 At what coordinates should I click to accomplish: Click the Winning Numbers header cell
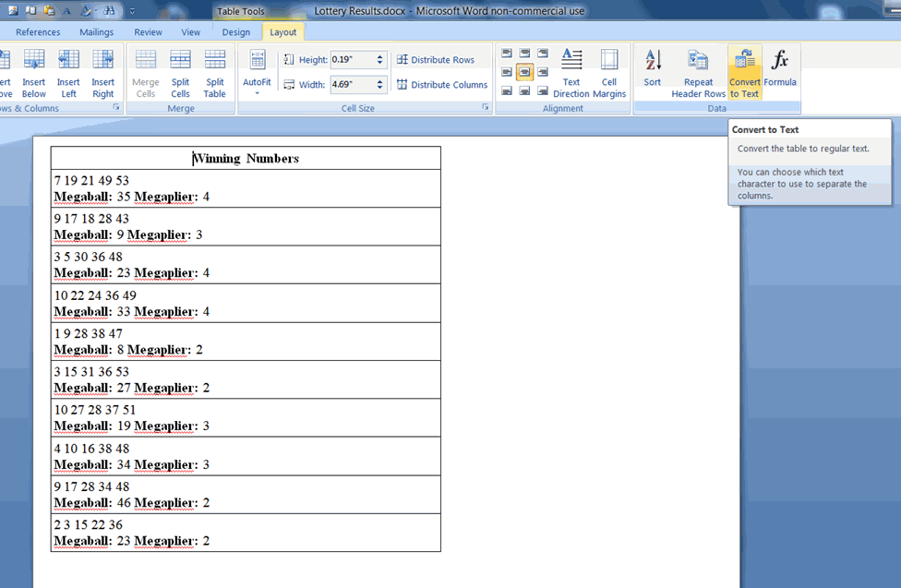(x=246, y=158)
